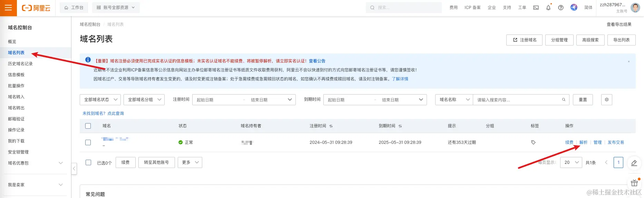Click 续费 link in the domain row

click(569, 142)
